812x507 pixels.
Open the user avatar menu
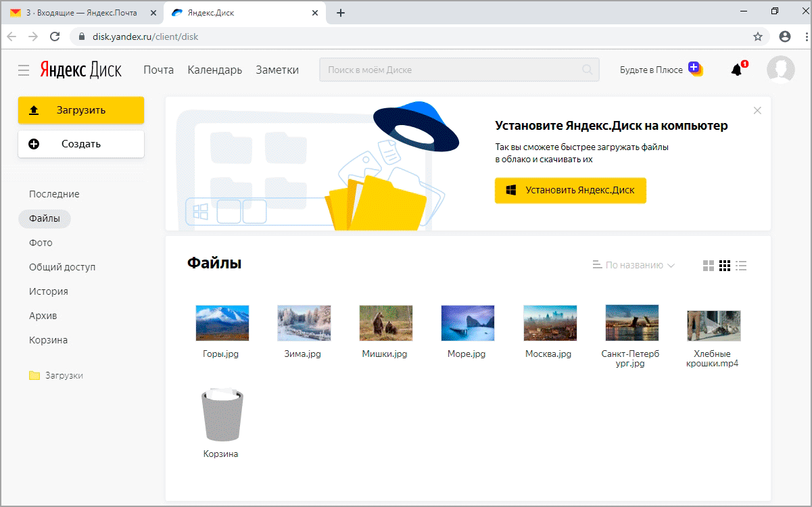coord(781,70)
